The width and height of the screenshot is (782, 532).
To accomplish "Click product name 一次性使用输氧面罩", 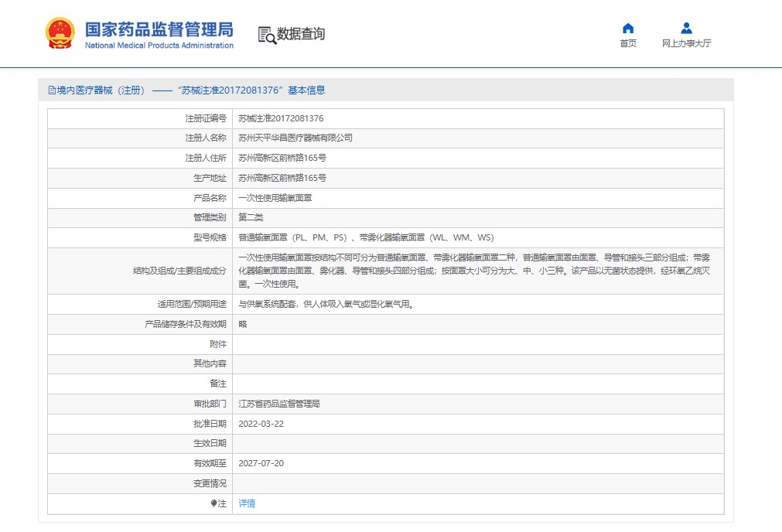I will point(275,198).
